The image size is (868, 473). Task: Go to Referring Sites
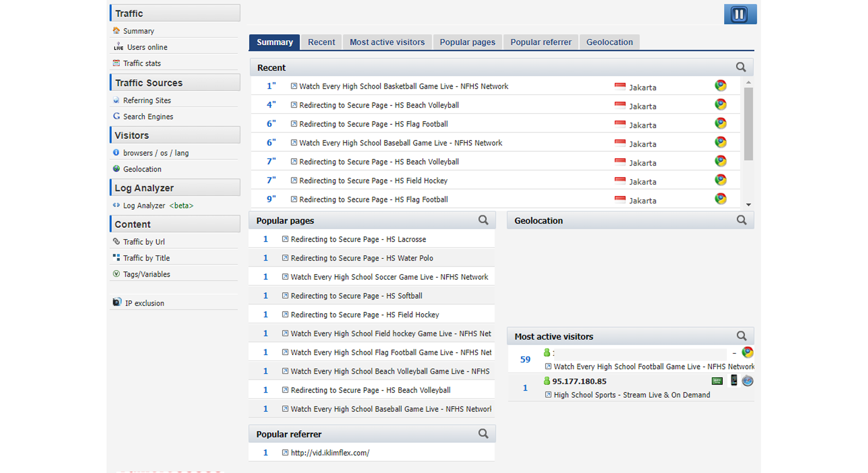click(x=147, y=100)
